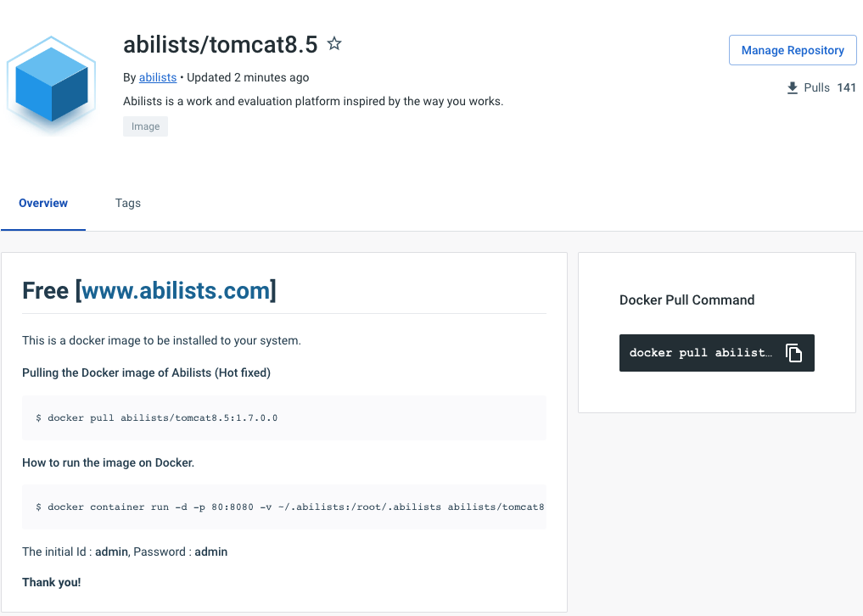Viewport: 863px width, 616px height.
Task: Click the repository description about Abilists platform
Action: [313, 101]
